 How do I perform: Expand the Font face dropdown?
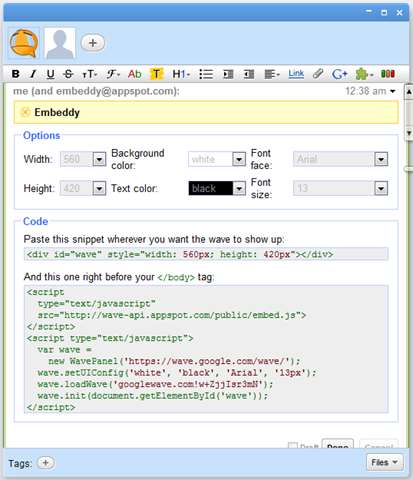coord(381,159)
